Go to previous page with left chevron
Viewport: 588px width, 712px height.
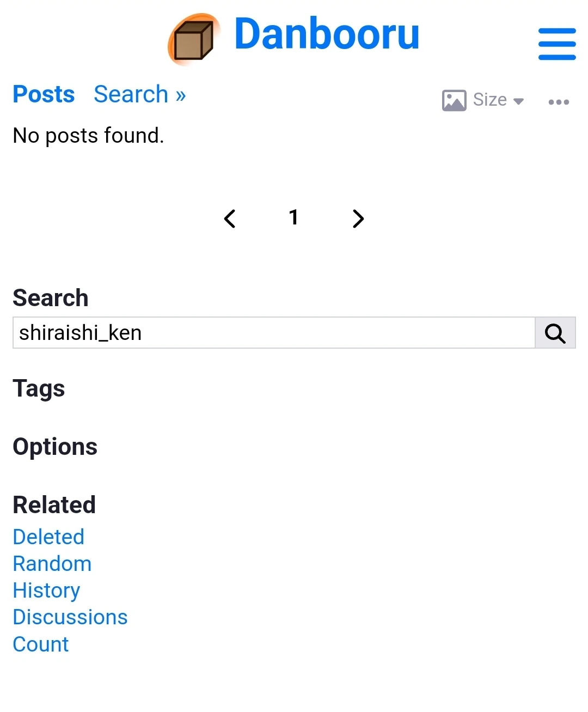(230, 218)
